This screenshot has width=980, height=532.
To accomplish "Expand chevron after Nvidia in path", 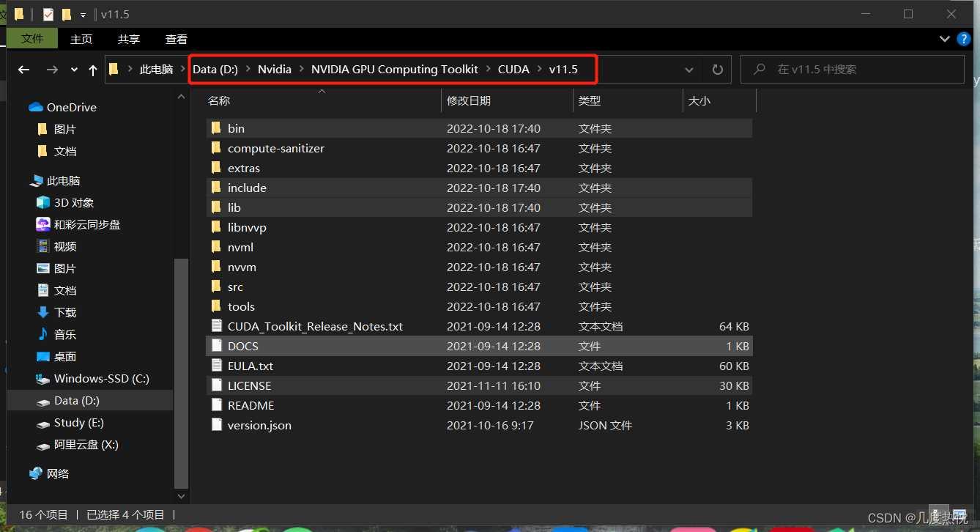I will 301,69.
